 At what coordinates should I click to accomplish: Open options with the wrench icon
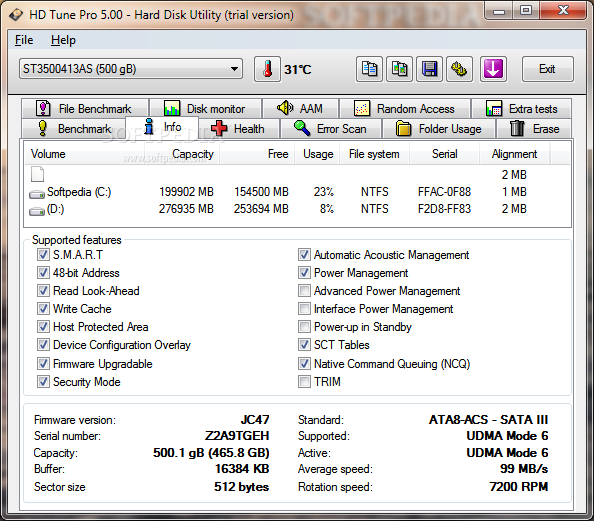click(x=459, y=69)
